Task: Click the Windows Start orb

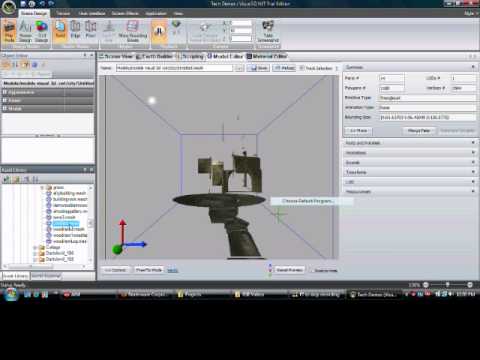Action: pos(11,294)
